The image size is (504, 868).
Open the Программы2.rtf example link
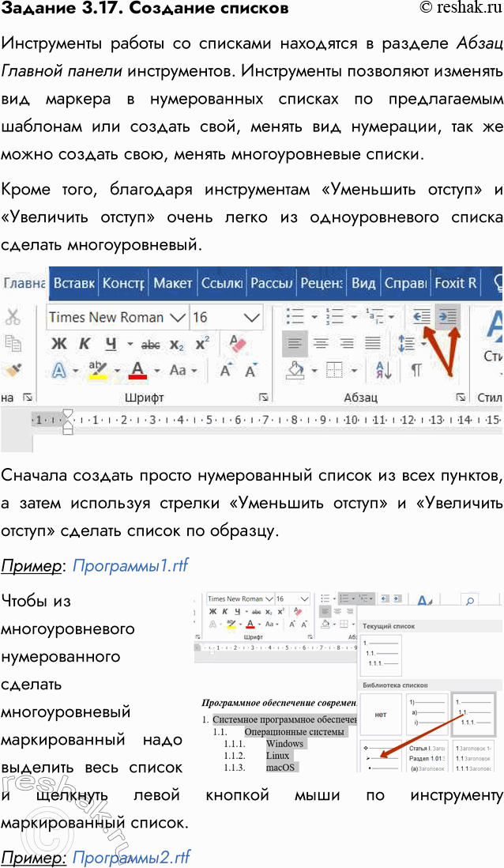click(x=131, y=857)
